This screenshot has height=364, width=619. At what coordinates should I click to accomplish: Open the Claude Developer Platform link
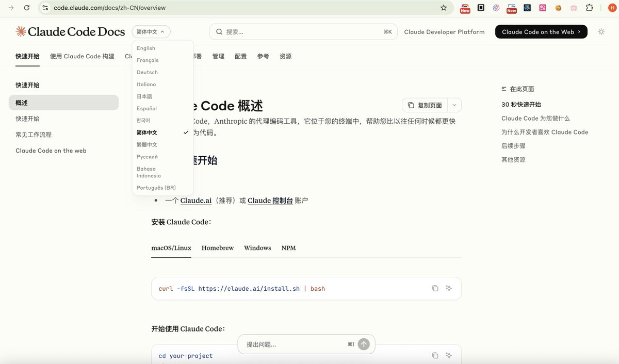445,32
